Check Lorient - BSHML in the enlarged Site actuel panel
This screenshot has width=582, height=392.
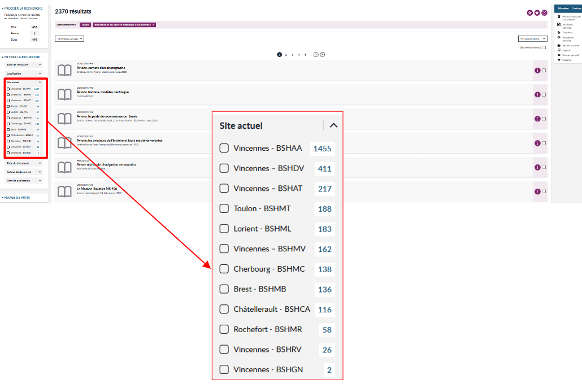click(x=224, y=229)
